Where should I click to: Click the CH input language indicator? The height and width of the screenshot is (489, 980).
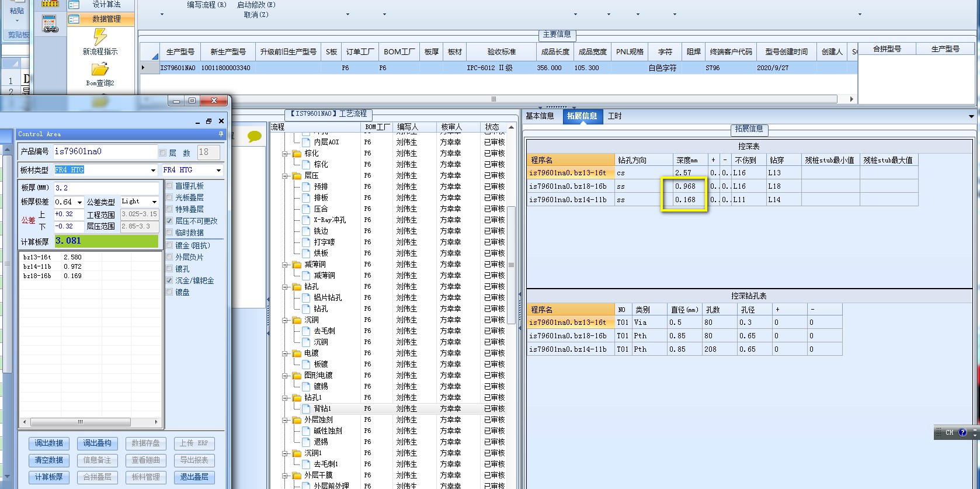coord(949,433)
